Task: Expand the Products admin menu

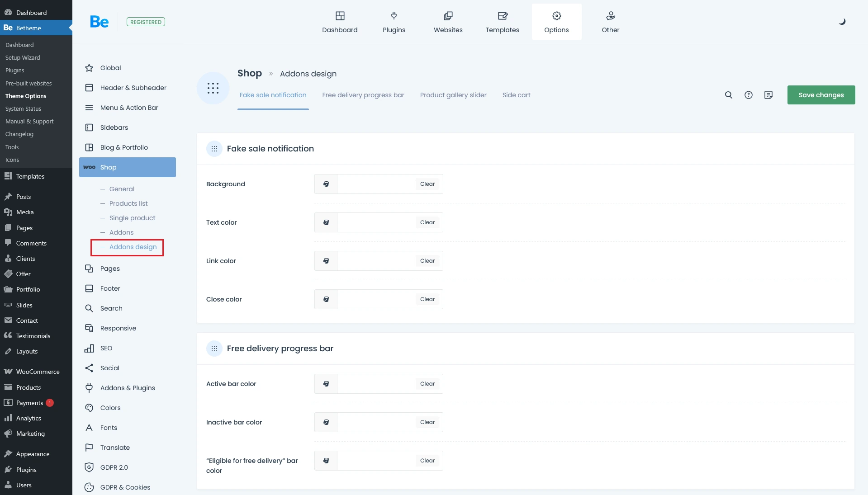Action: pos(28,387)
